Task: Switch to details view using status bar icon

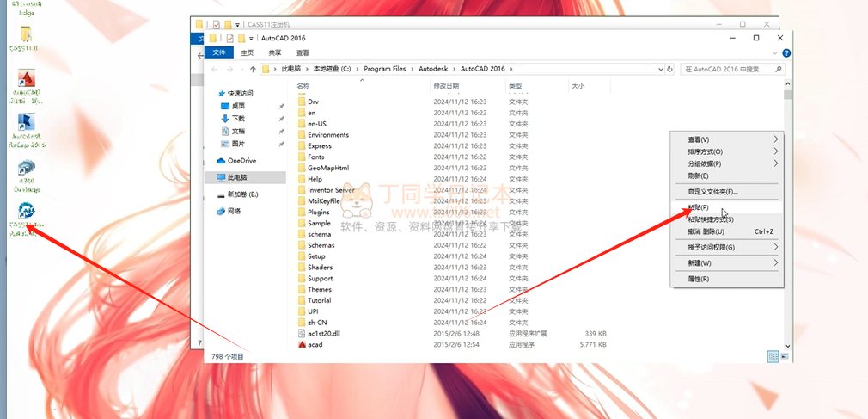Action: (773, 356)
